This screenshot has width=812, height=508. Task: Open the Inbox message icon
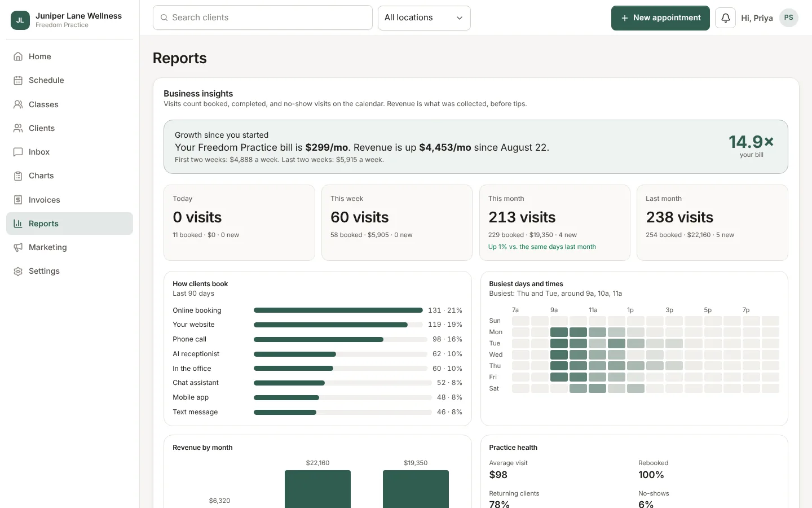click(18, 152)
